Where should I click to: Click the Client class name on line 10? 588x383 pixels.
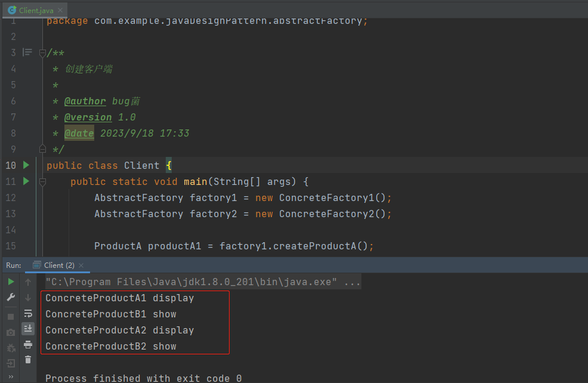point(142,165)
